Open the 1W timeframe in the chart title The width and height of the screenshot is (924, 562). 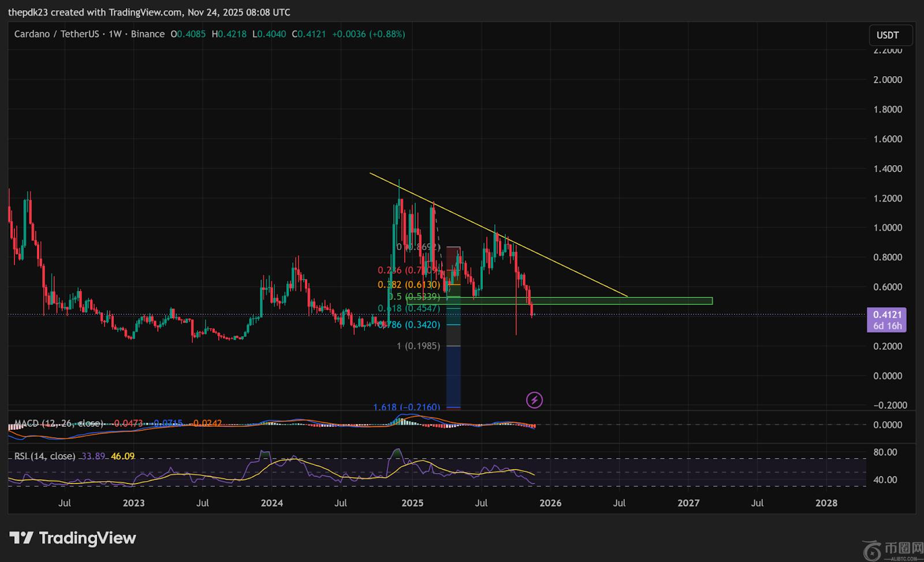(x=115, y=34)
